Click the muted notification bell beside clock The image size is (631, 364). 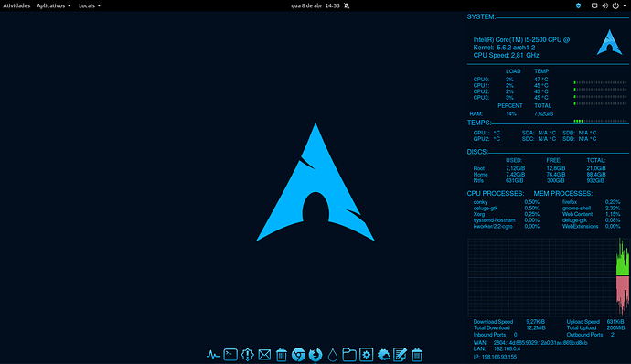pyautogui.click(x=347, y=5)
